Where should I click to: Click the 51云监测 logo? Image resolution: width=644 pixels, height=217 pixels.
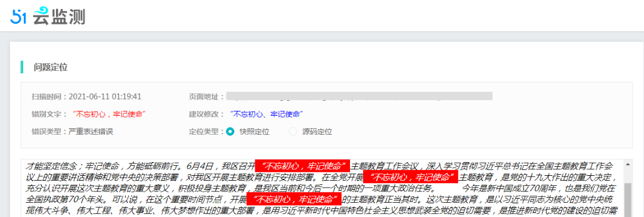[48, 16]
